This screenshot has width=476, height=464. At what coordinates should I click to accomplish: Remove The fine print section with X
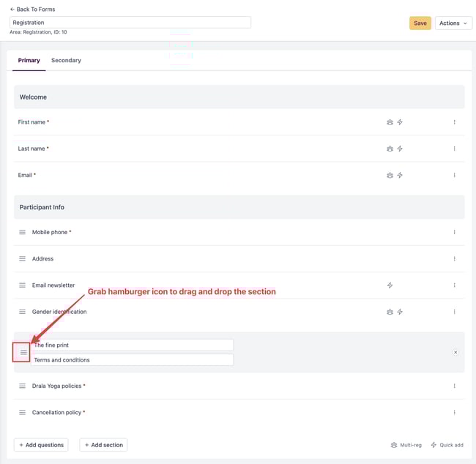(455, 352)
